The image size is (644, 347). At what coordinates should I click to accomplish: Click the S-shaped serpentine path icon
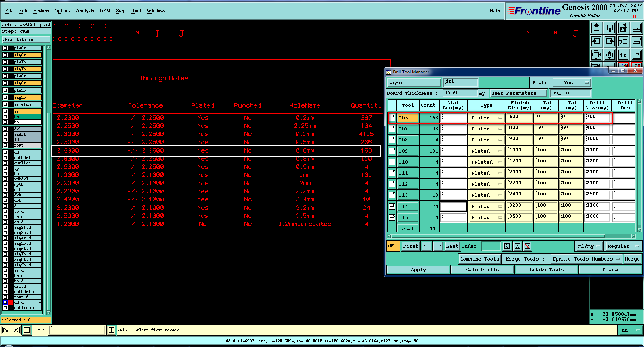pyautogui.click(x=637, y=41)
